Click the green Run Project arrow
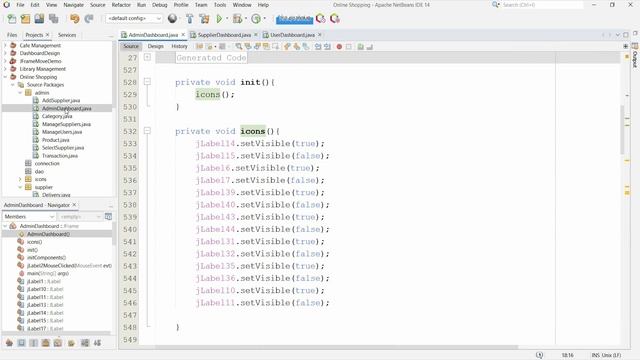Screen dimensions: 640x360 click(x=219, y=19)
